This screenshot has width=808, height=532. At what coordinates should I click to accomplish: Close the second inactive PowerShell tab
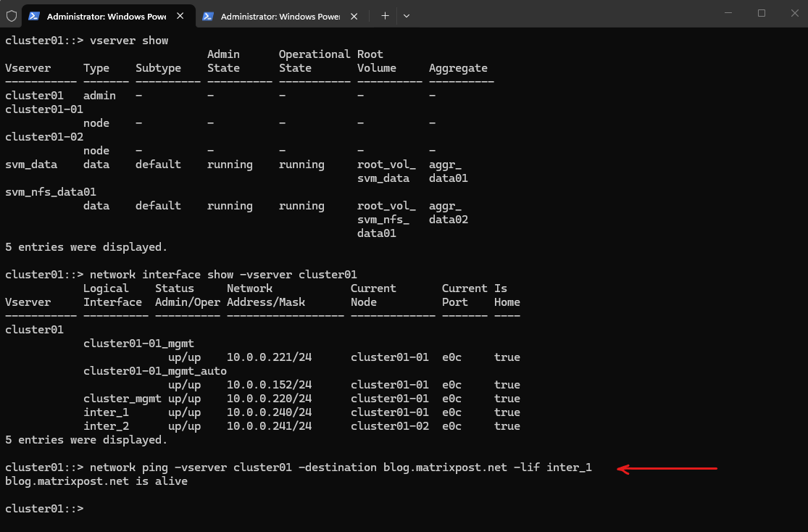355,15
